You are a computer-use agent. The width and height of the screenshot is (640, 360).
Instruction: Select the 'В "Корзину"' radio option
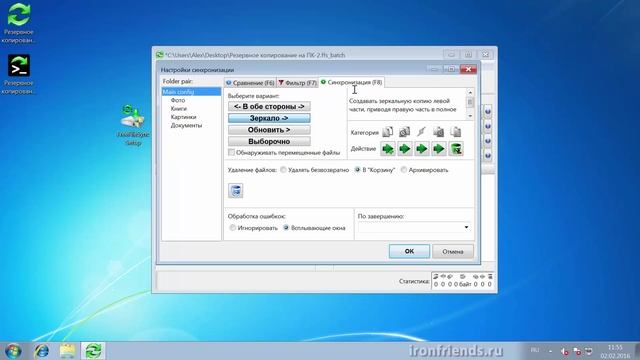[358, 170]
